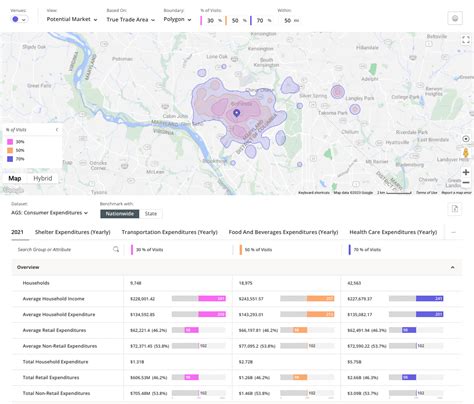
Task: Click the purple 70% legend swatch
Action: click(10, 159)
